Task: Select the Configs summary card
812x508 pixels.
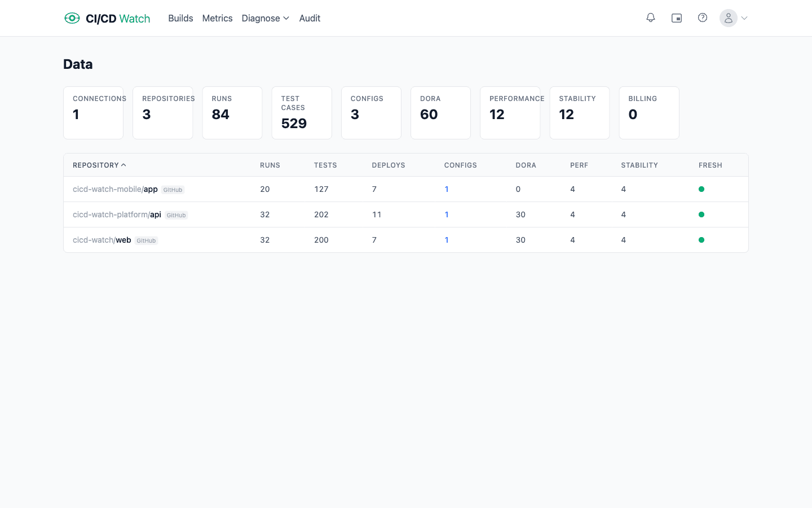Action: pyautogui.click(x=371, y=113)
